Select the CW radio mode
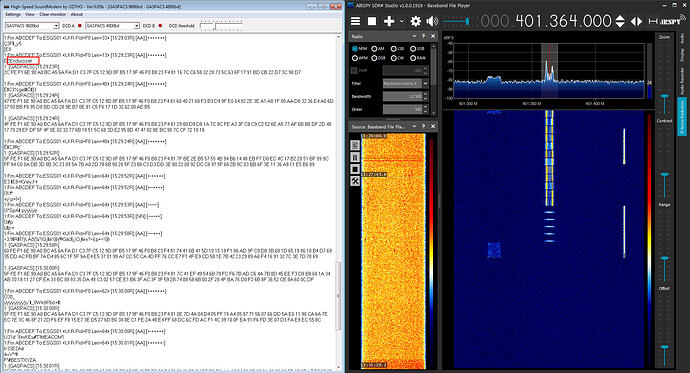The width and height of the screenshot is (690, 373). [397, 58]
